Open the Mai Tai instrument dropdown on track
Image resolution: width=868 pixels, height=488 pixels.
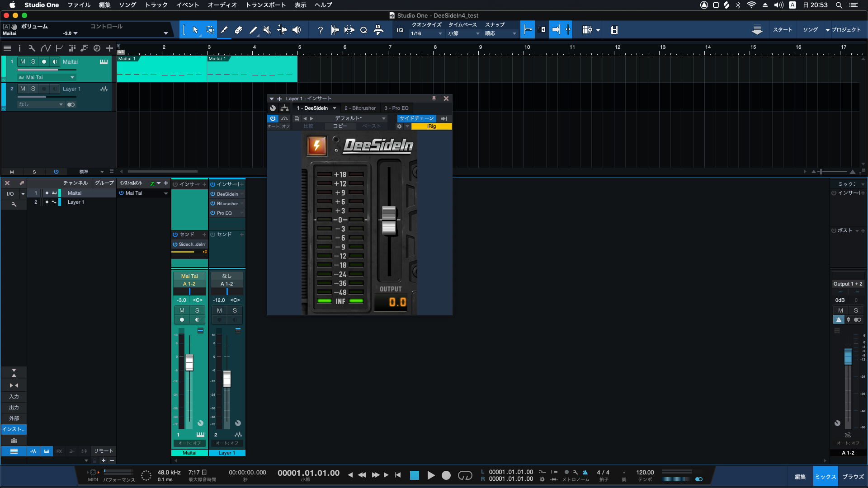(47, 77)
